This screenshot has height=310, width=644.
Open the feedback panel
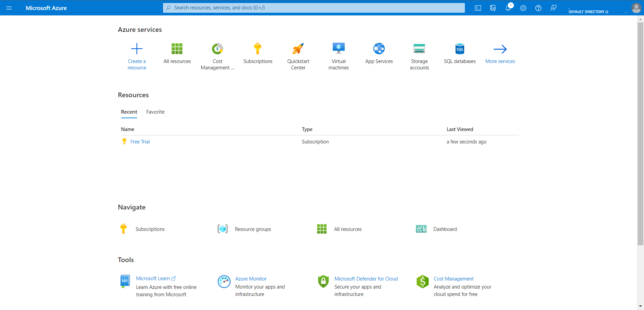click(553, 8)
